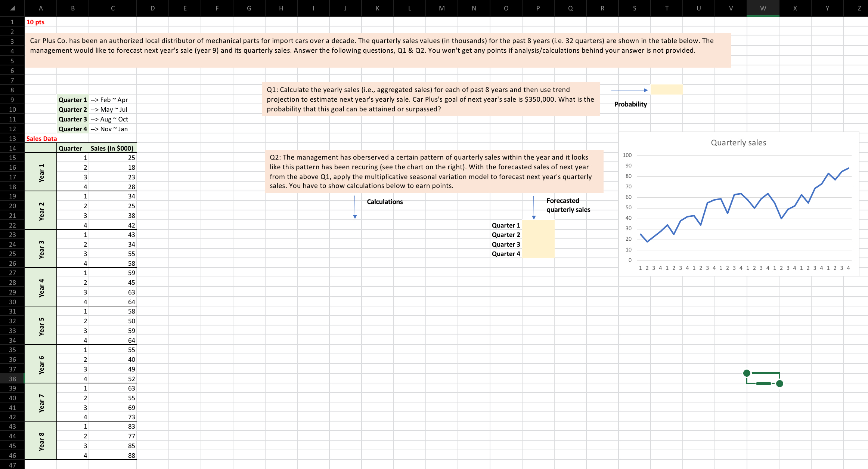Click the yellow Probability answer cell

point(666,90)
